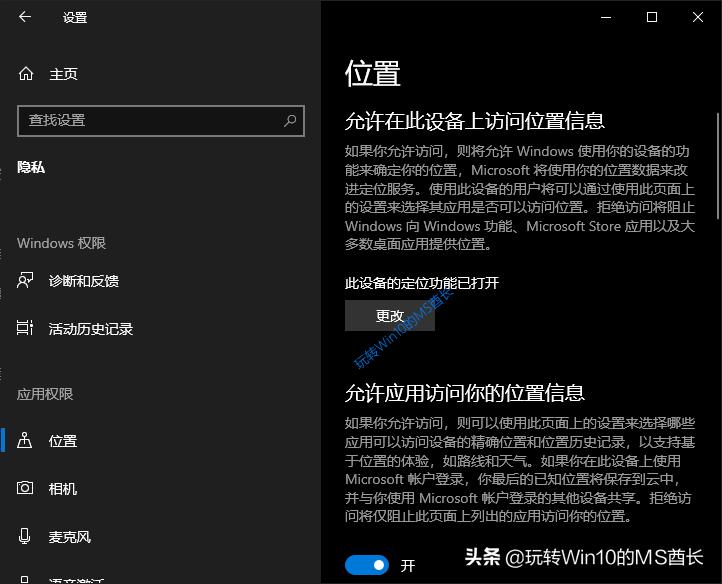
Task: Click the vertical scrollbar of settings page
Action: [x=717, y=166]
